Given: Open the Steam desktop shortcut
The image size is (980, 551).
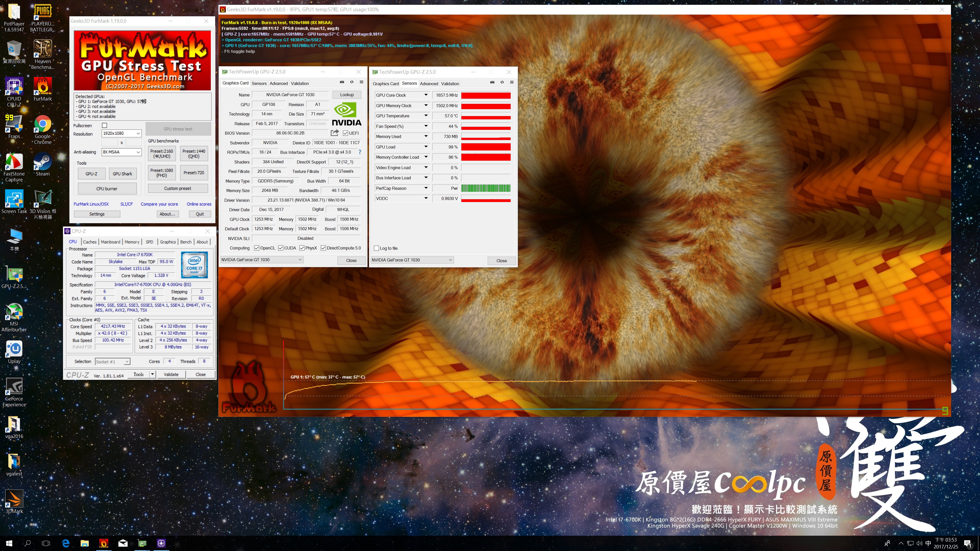Looking at the screenshot, I should 43,164.
